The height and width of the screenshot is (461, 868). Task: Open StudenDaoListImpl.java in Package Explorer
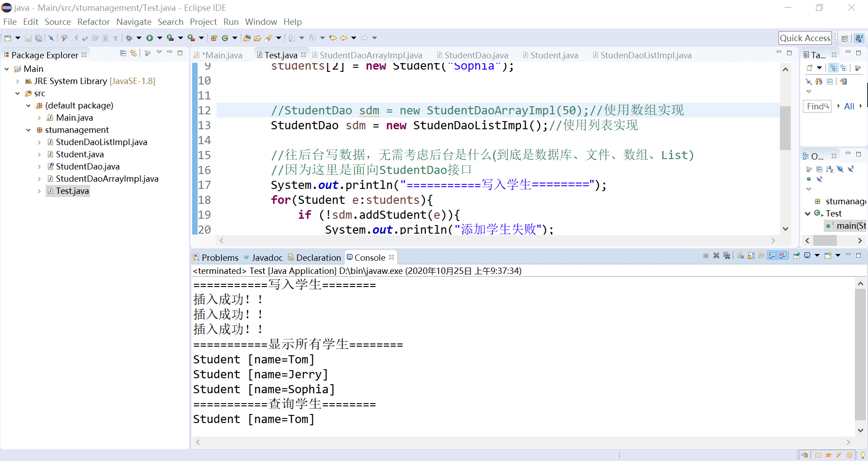point(101,142)
